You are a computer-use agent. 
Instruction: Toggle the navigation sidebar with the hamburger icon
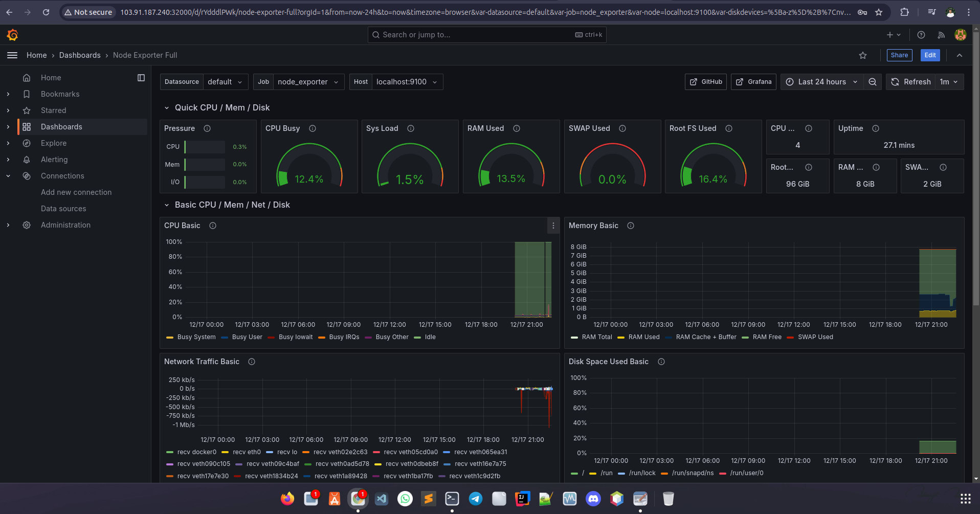pyautogui.click(x=12, y=55)
